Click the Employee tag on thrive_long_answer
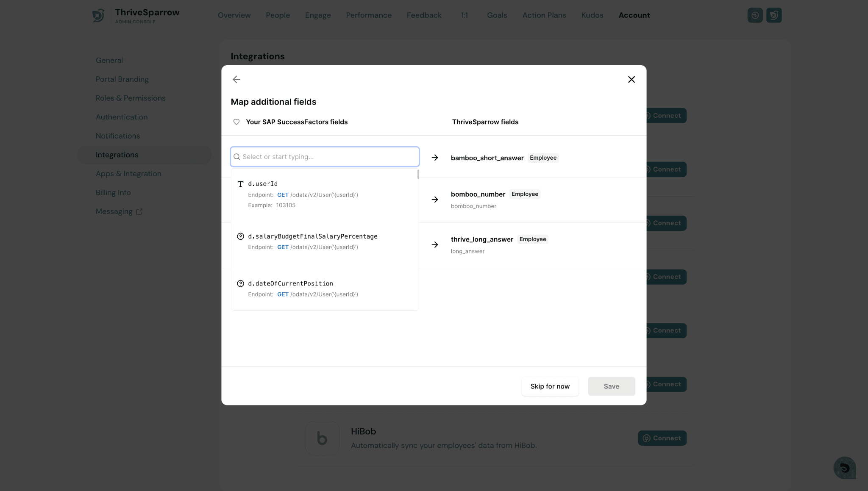This screenshot has height=491, width=868. click(x=533, y=239)
